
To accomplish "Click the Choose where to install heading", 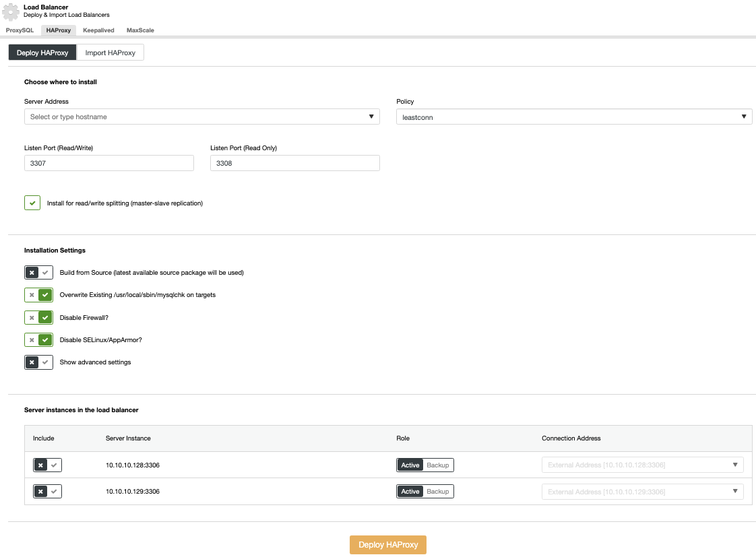I will coord(61,82).
